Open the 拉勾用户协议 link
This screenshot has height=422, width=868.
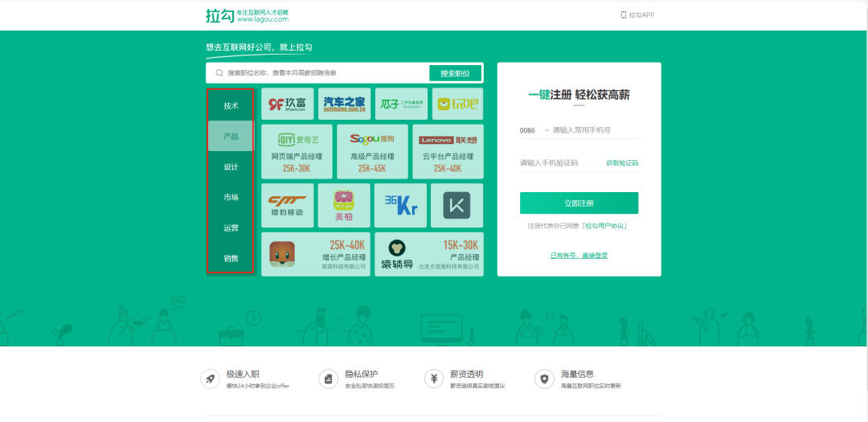tap(606, 226)
